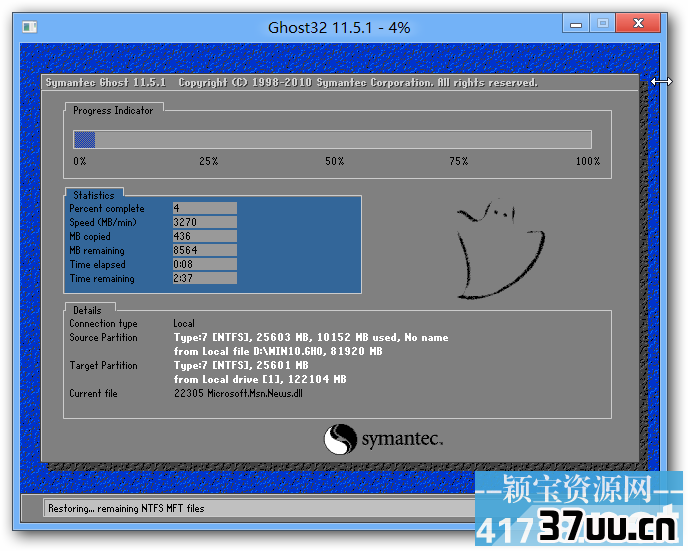Click the 0% progress marker label
688x551 pixels.
tap(80, 161)
